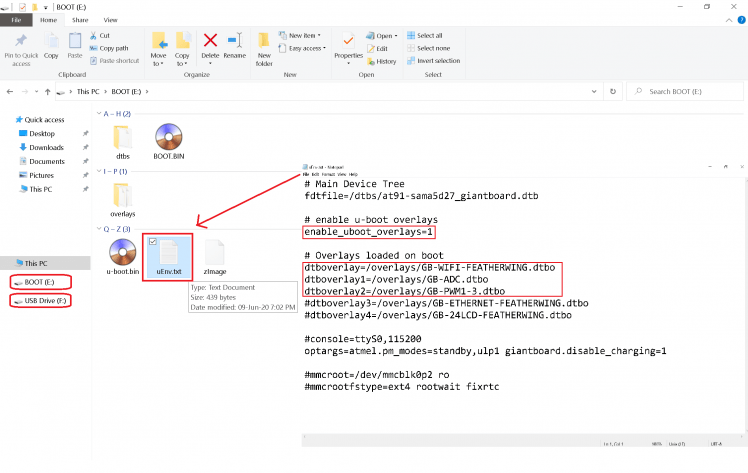Click Invert selection
This screenshot has height=473, width=748.
tap(434, 61)
